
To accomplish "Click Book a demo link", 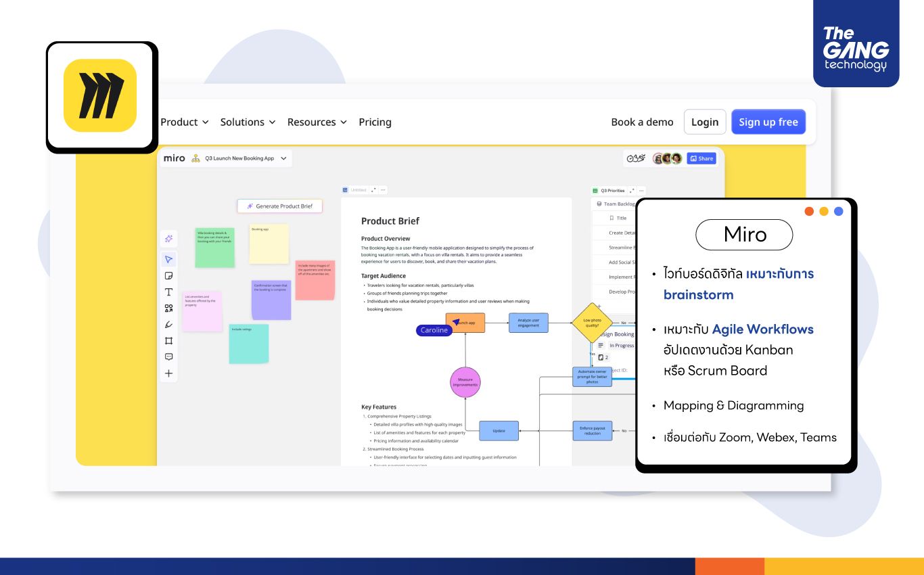I will point(642,122).
